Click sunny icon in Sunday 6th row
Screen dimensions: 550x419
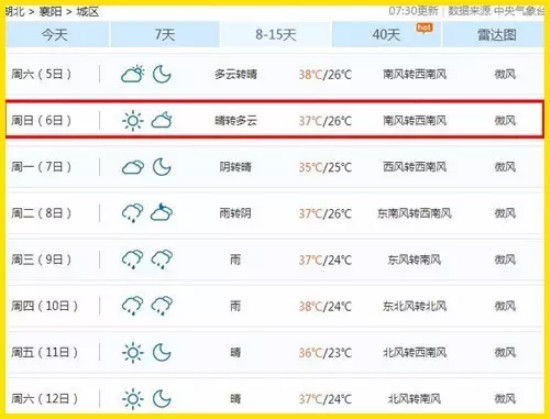click(133, 121)
